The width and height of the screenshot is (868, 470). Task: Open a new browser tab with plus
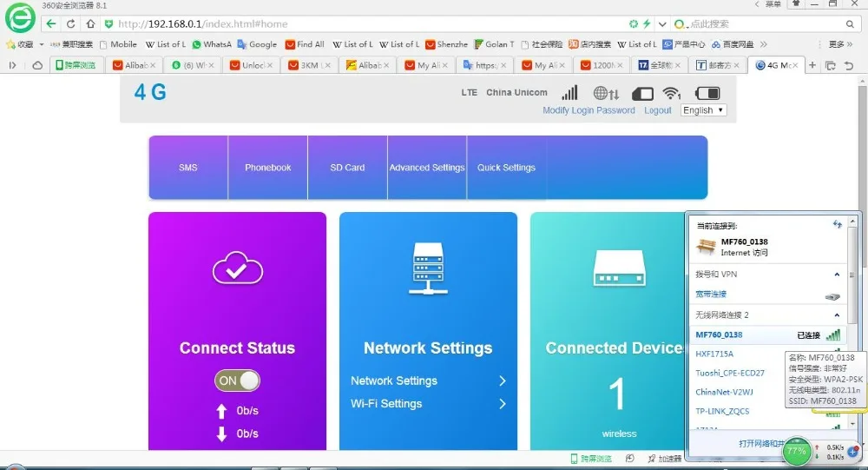[812, 65]
